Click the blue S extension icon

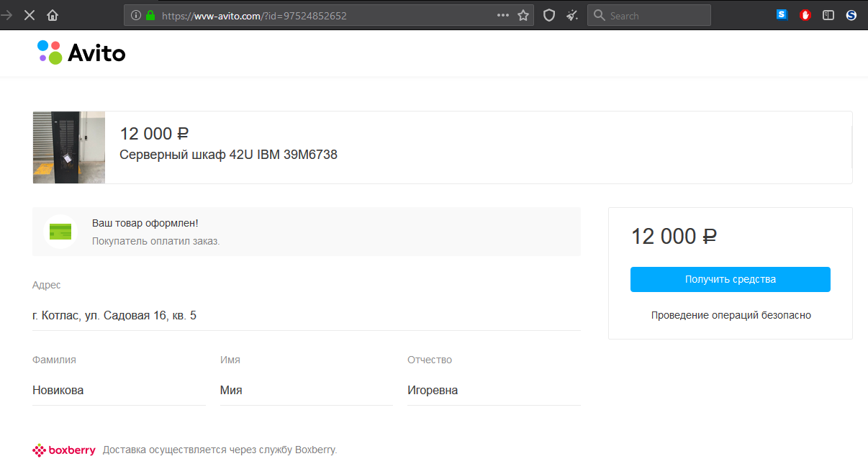[x=782, y=15]
